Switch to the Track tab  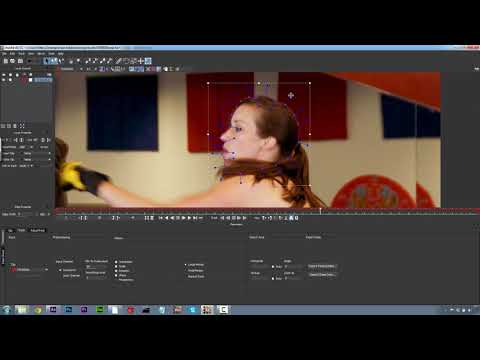tap(21, 230)
